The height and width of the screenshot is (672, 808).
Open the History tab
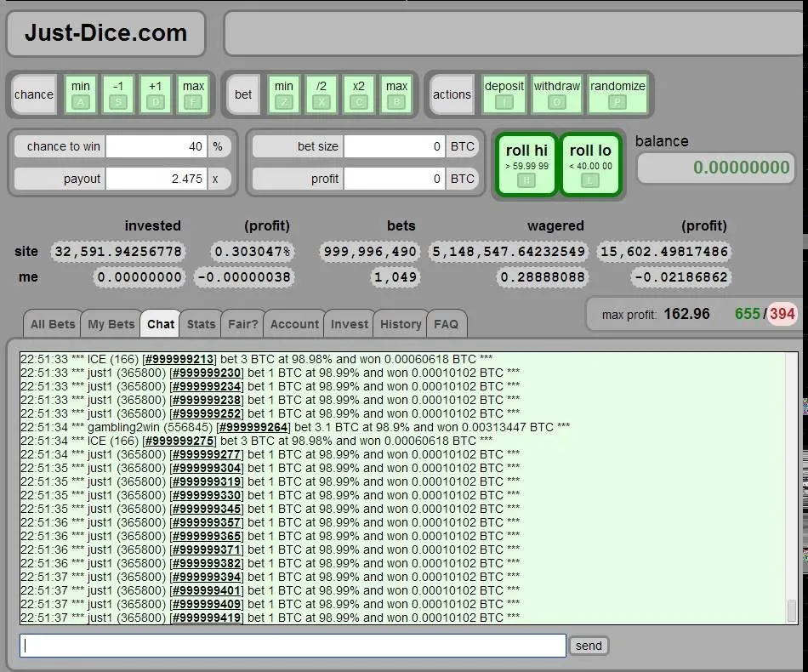pyautogui.click(x=401, y=324)
